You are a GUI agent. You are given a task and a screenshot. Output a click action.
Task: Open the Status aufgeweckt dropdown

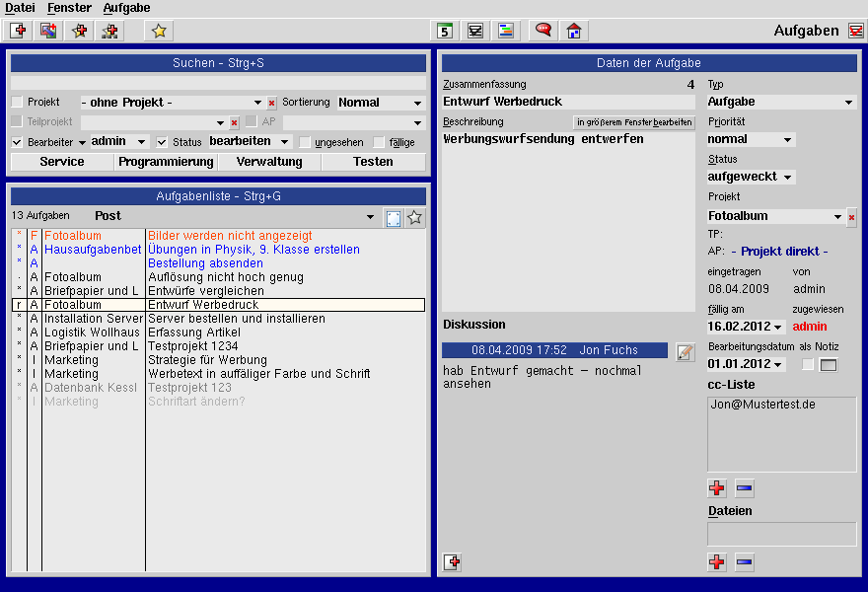(750, 177)
